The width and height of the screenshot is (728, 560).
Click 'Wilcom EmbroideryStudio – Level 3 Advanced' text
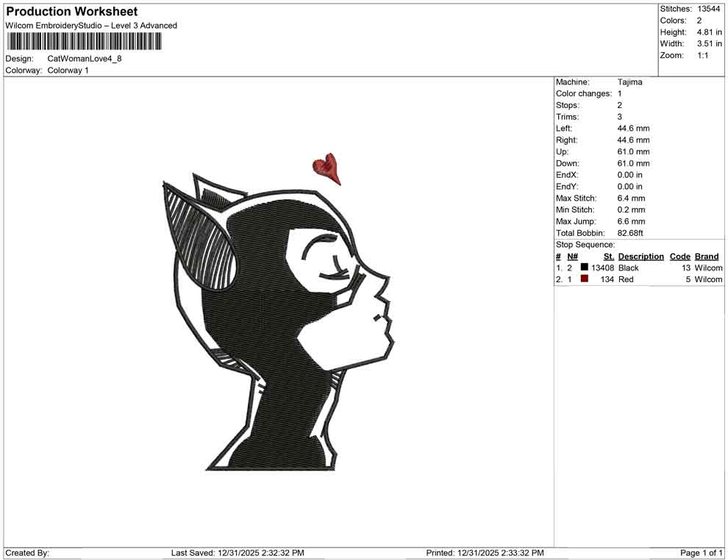pos(91,26)
